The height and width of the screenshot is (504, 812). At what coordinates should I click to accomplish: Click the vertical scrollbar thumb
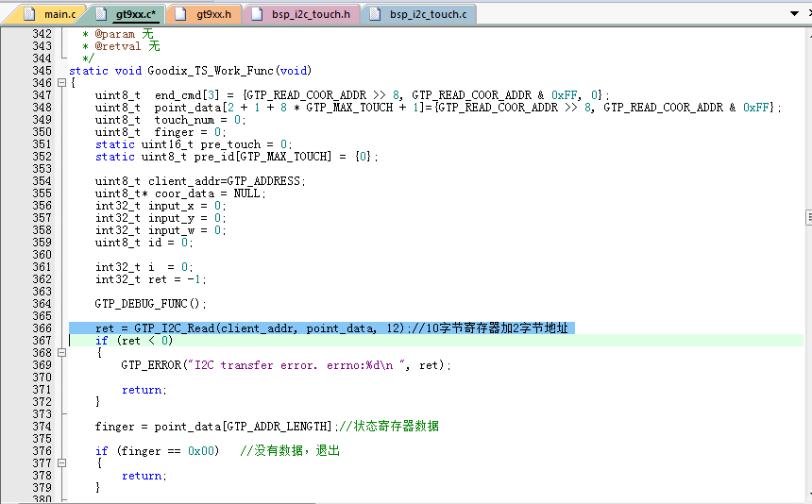(x=807, y=217)
